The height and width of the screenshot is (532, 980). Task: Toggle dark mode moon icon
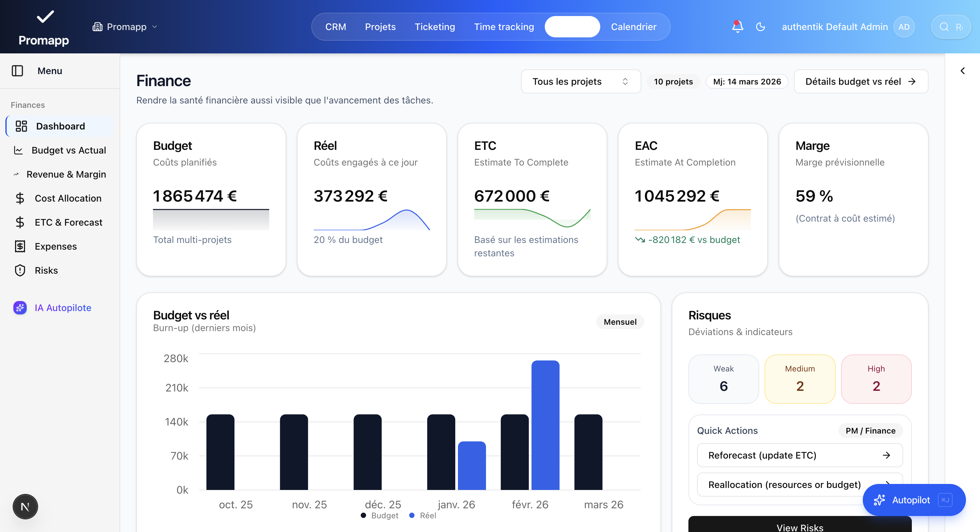click(760, 27)
